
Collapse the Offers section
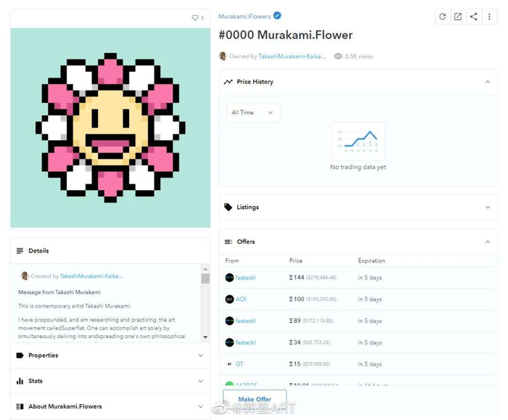[x=488, y=242]
